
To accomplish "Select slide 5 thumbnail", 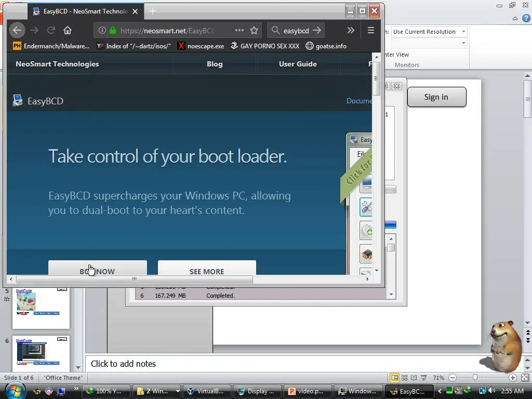I will [x=41, y=308].
